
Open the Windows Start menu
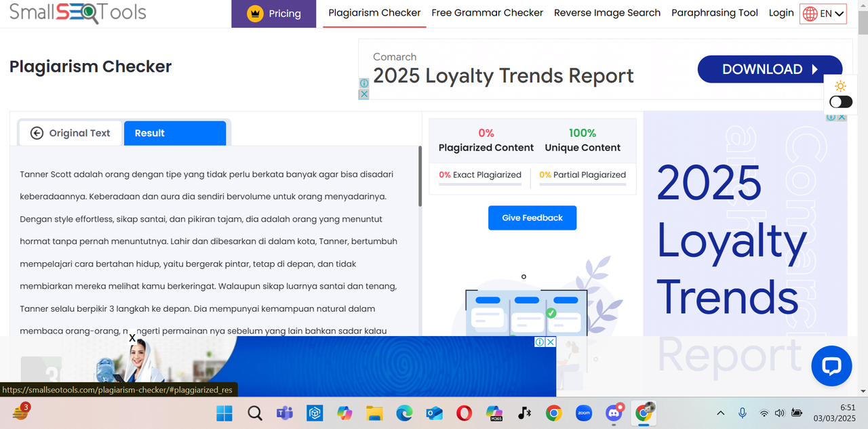coord(224,413)
